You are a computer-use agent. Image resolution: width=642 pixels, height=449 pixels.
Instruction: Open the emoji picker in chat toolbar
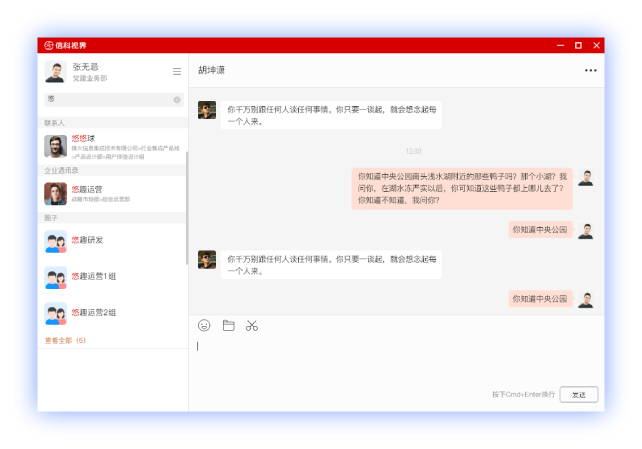click(204, 325)
